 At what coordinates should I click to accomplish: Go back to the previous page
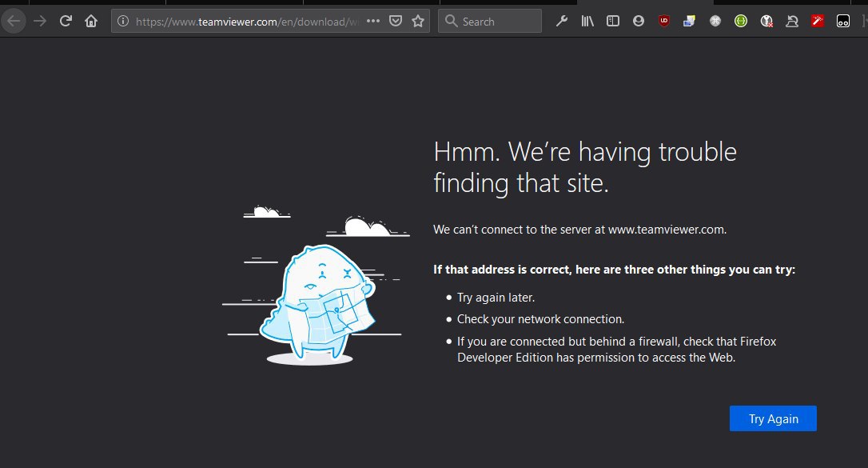click(x=14, y=22)
